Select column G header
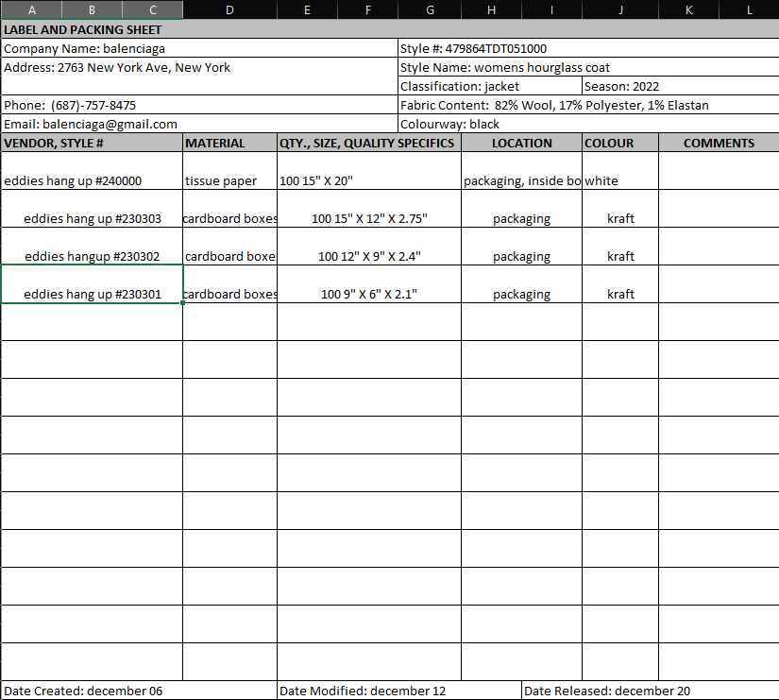Image resolution: width=779 pixels, height=700 pixels. pos(430,9)
